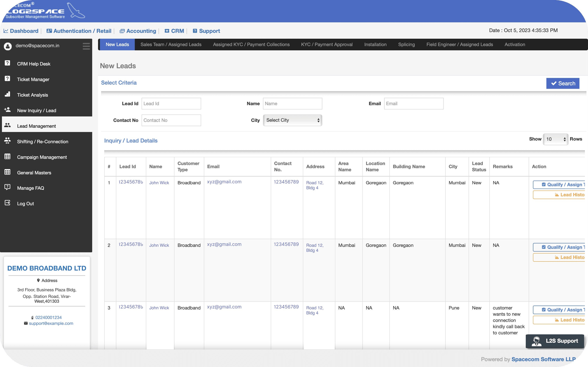Screen dimensions: 588x367
Task: Click phone number 02240001234
Action: point(49,317)
